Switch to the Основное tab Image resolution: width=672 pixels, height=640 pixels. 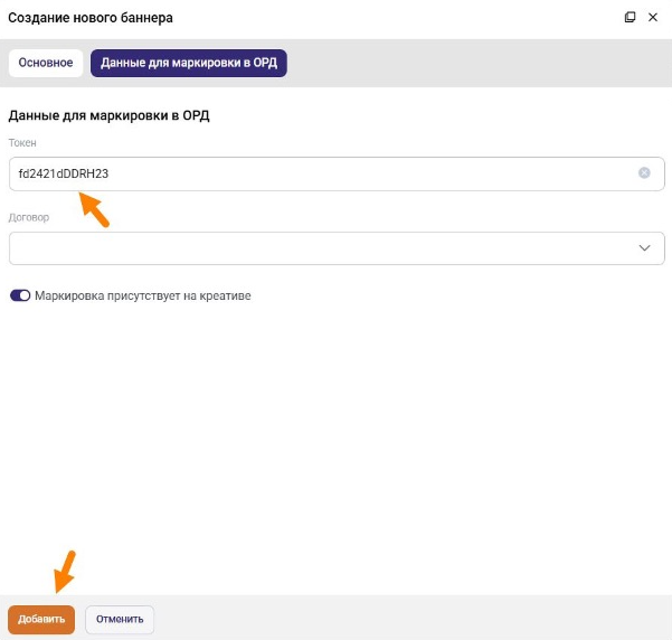pyautogui.click(x=45, y=63)
